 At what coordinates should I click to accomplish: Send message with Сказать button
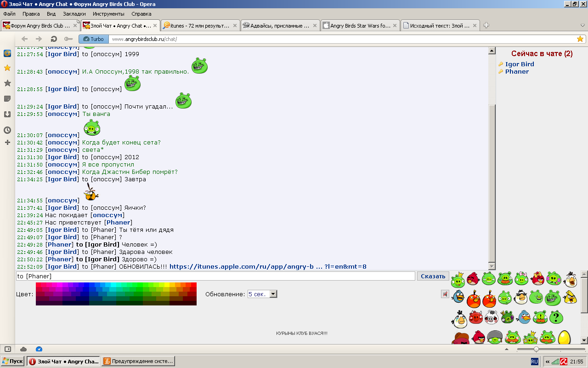(433, 276)
